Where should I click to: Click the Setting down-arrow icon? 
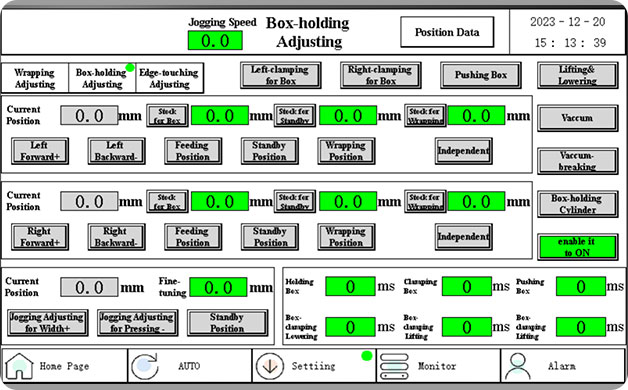(x=270, y=366)
